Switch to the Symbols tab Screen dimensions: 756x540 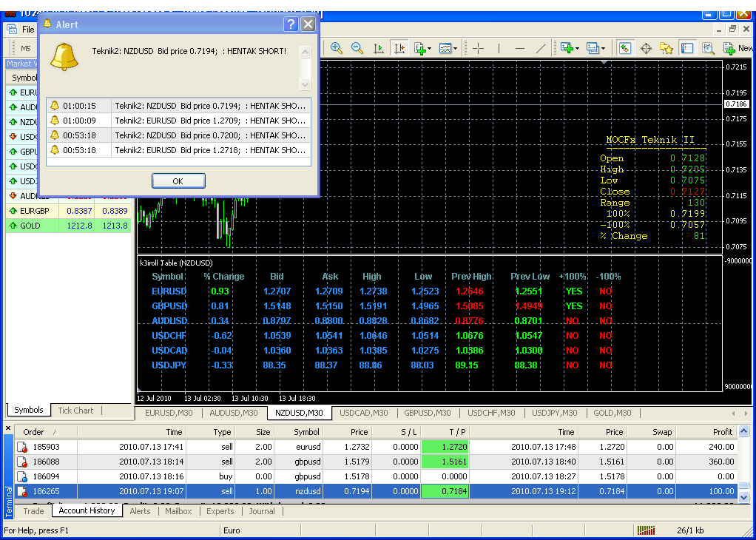[28, 410]
